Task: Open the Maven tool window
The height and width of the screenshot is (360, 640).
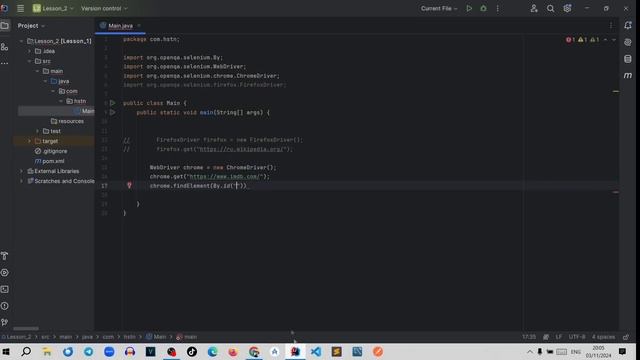Action: click(628, 76)
